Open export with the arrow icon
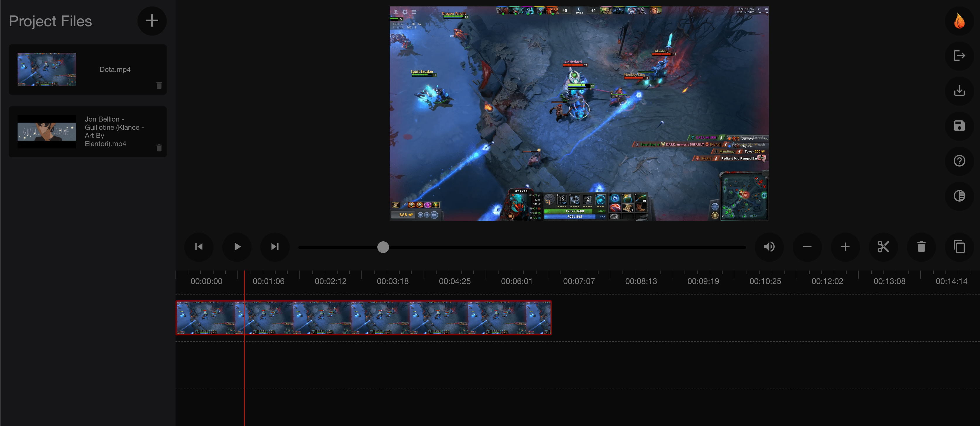The width and height of the screenshot is (980, 426). [960, 56]
